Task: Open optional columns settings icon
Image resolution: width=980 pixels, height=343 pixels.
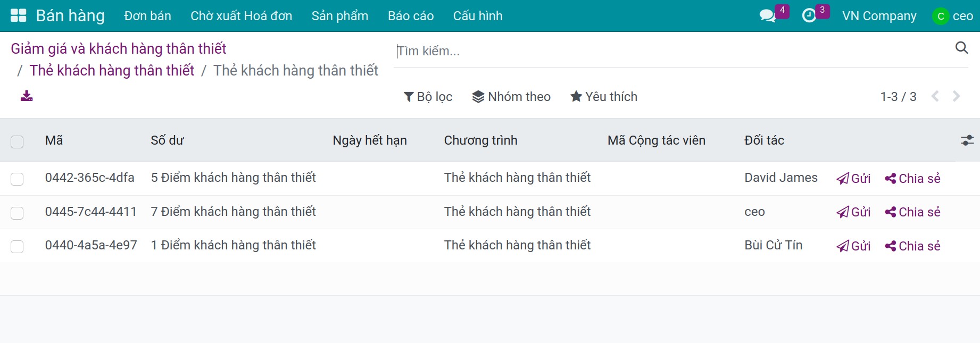Action: (x=967, y=140)
